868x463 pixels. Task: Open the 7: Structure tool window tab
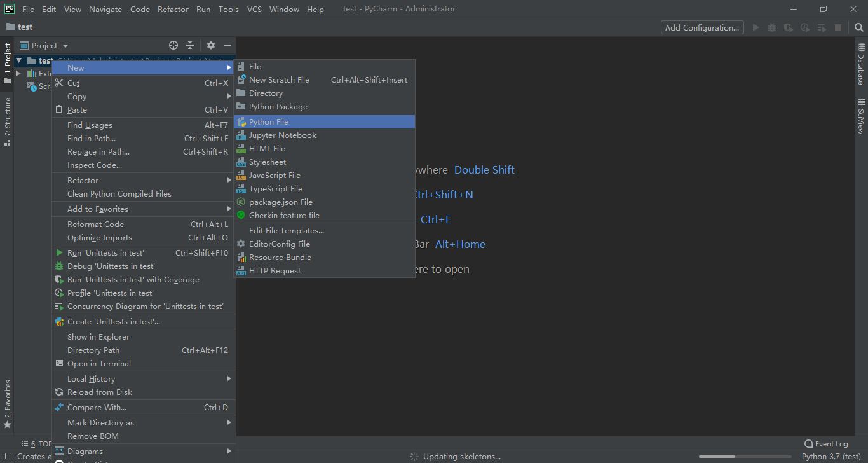tap(7, 121)
